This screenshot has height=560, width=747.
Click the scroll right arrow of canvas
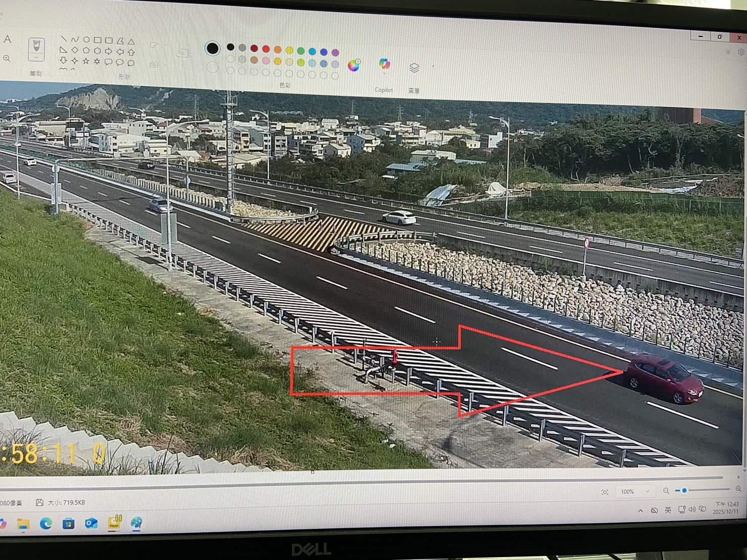[x=738, y=476]
